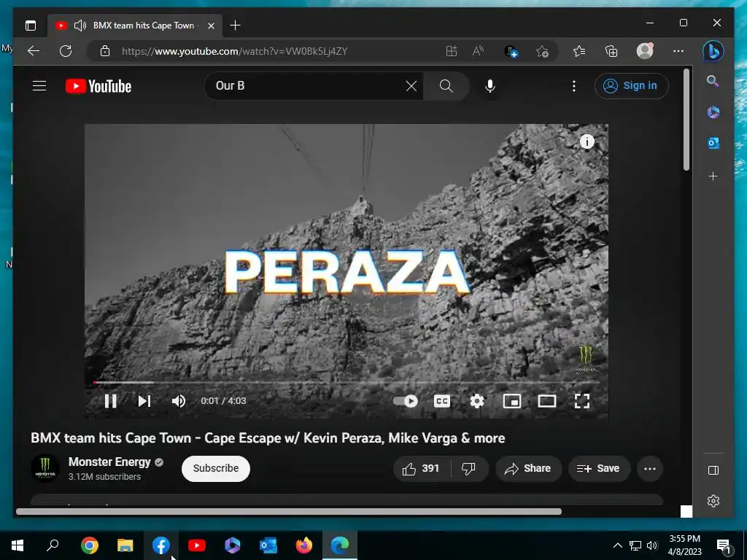Open Firefox from the taskbar

coord(304,545)
